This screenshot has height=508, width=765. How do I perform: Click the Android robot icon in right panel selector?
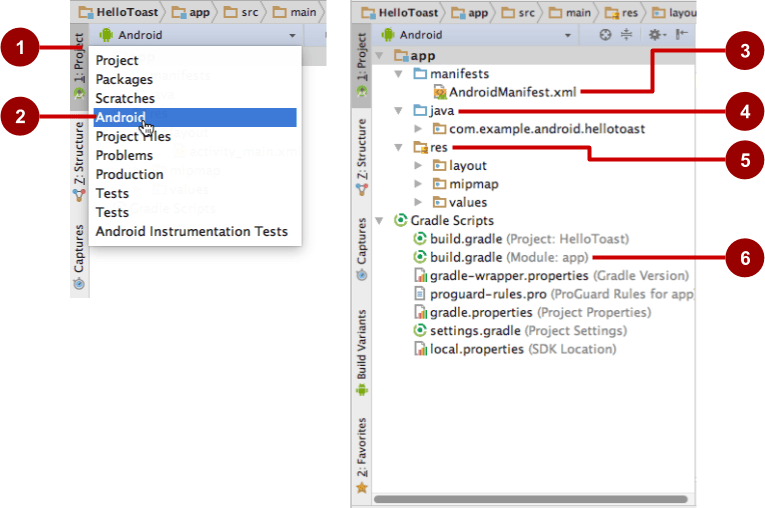(x=388, y=35)
